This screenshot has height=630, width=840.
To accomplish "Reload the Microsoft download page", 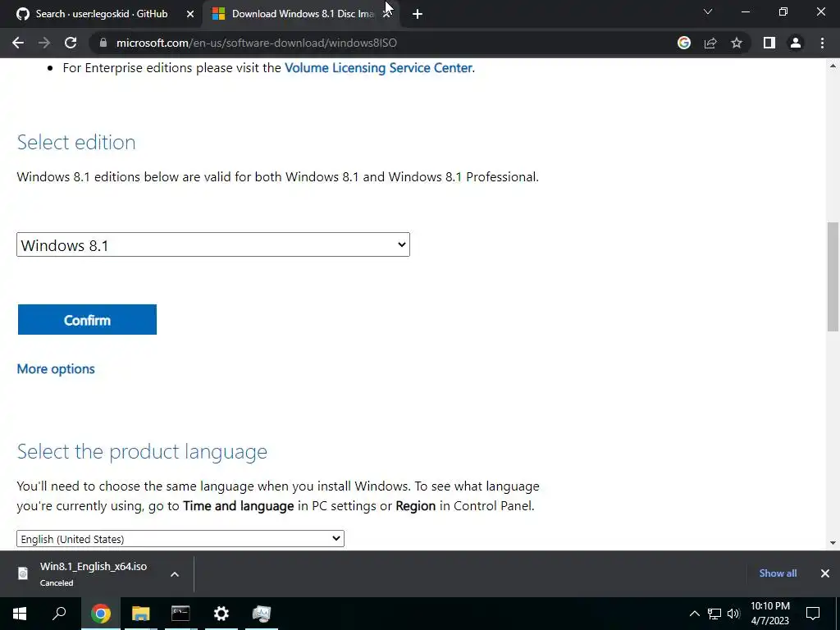I will tap(71, 43).
